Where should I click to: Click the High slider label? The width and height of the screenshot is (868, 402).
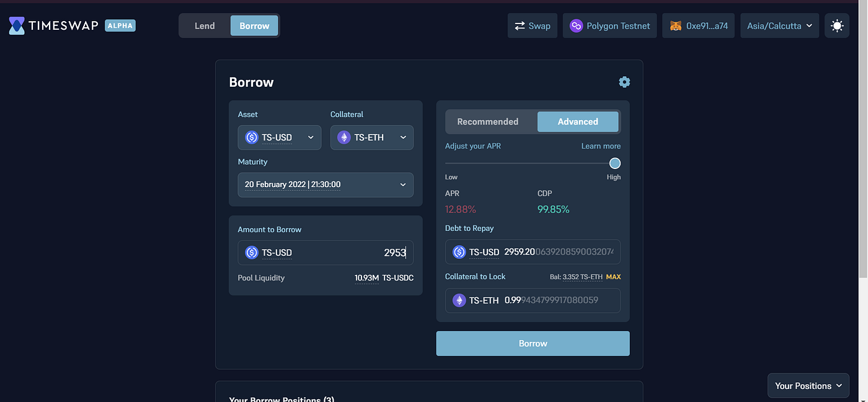coord(613,177)
